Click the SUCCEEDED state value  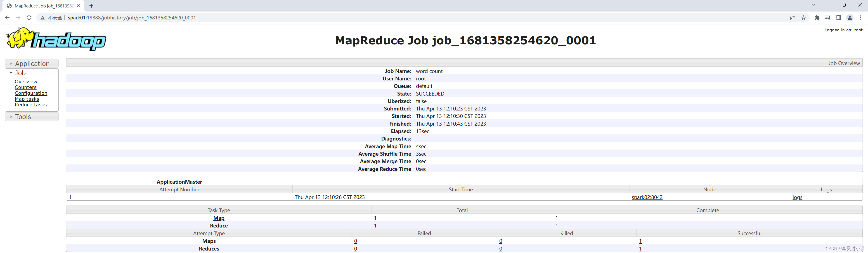point(430,94)
